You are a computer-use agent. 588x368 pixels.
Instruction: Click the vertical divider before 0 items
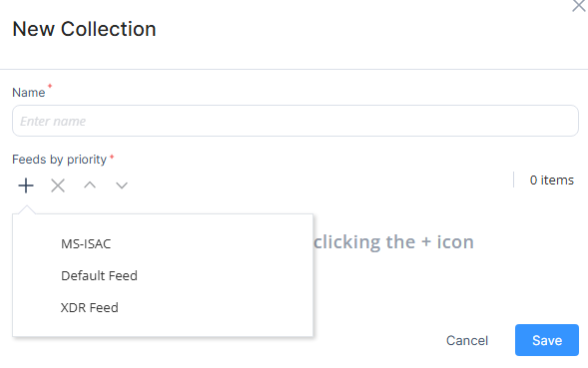pyautogui.click(x=513, y=180)
